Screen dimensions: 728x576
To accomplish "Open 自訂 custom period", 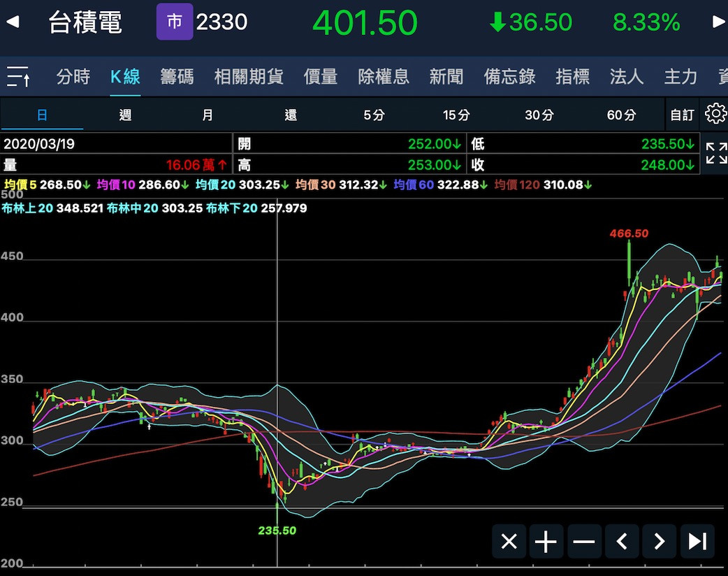I will 682,115.
